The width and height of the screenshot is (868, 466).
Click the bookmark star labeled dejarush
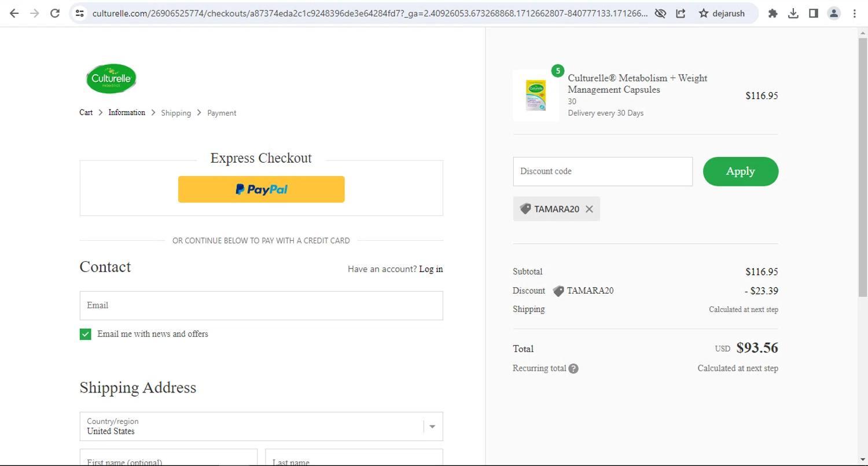point(722,13)
